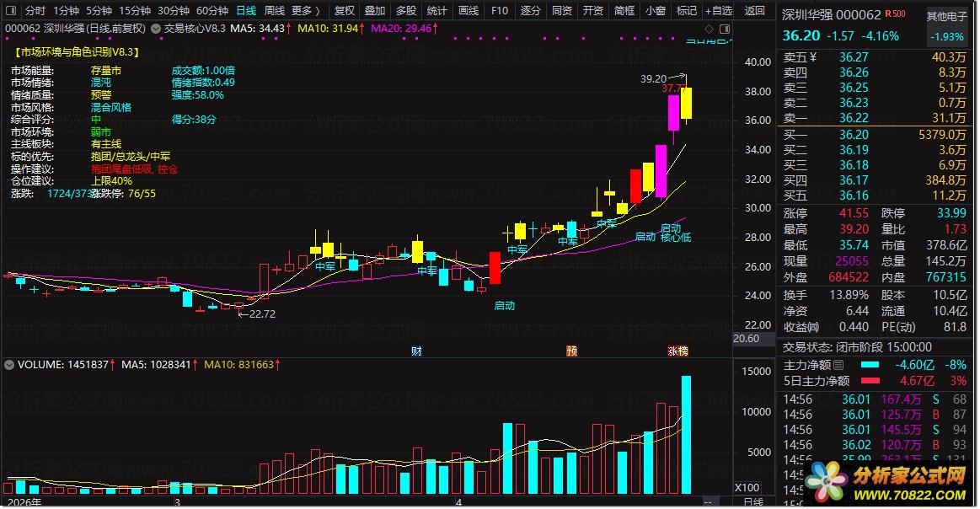Toggle the 简框 layout
Image resolution: width=980 pixels, height=509 pixels.
pyautogui.click(x=624, y=11)
